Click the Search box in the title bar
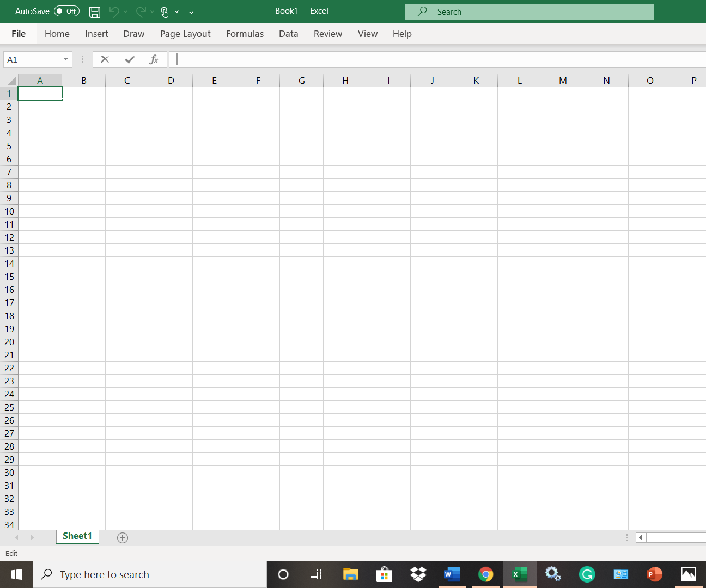Screen dimensions: 706x588 529,11
